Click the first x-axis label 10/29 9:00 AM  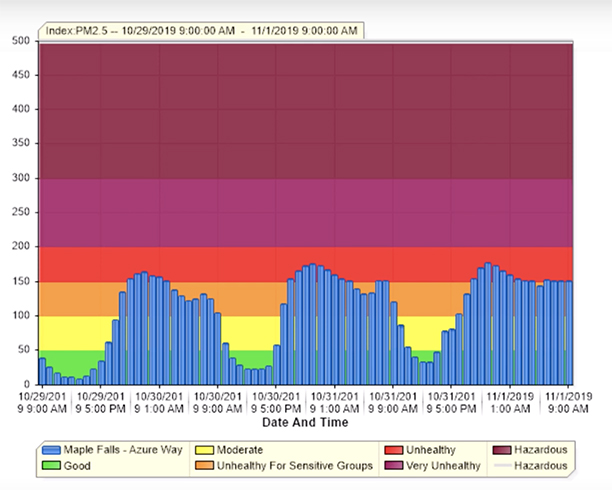(x=42, y=401)
